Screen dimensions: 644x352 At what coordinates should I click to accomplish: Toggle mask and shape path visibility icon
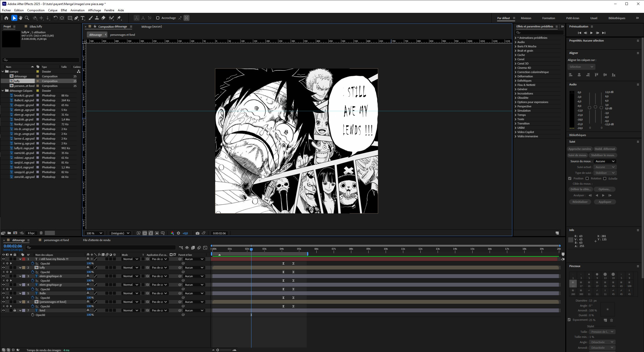151,233
